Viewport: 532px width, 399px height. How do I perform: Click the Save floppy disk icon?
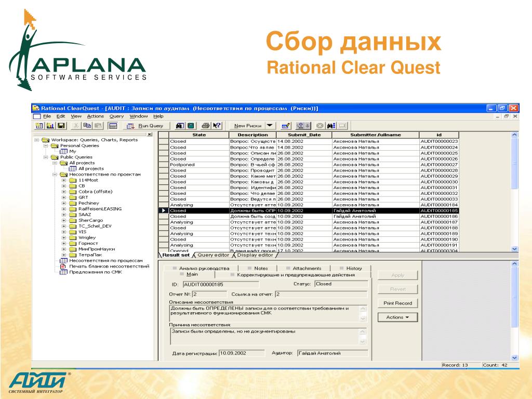pyautogui.click(x=61, y=126)
